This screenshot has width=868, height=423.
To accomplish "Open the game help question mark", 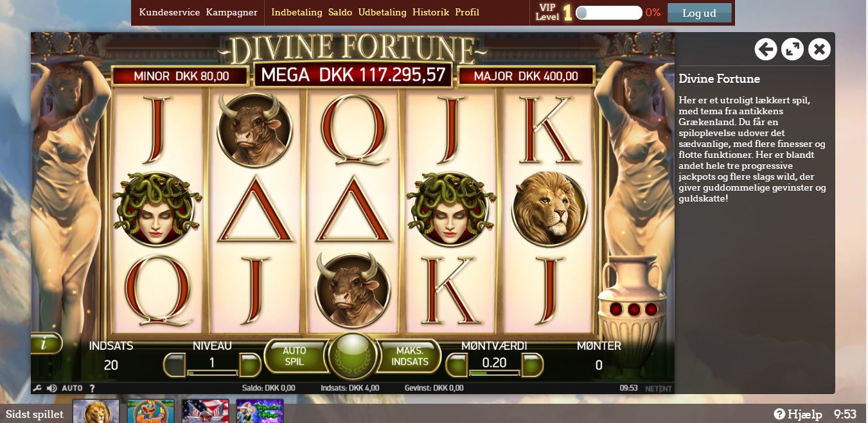I will (92, 388).
